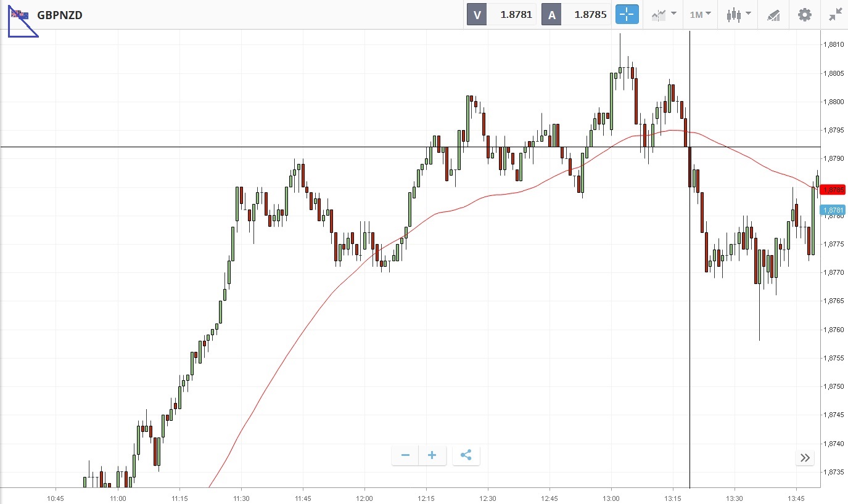This screenshot has width=848, height=504.
Task: Click the red 1,8785 price label
Action: coord(833,190)
